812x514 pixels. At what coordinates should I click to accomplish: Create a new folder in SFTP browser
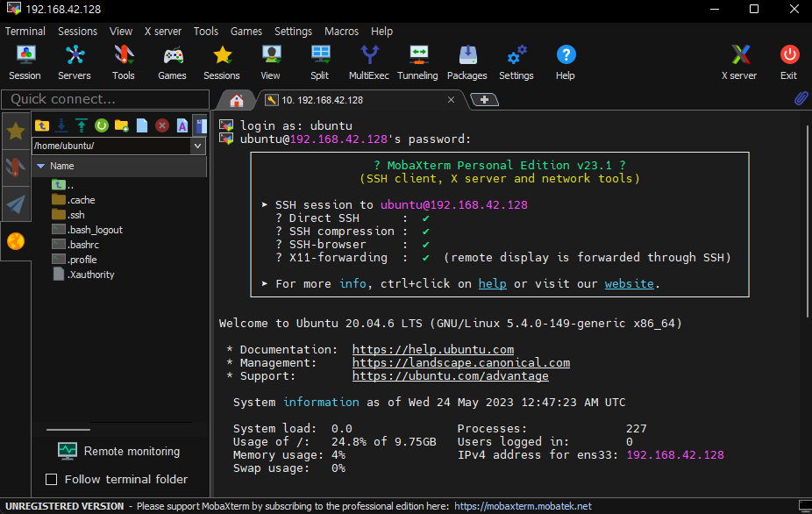(x=122, y=125)
